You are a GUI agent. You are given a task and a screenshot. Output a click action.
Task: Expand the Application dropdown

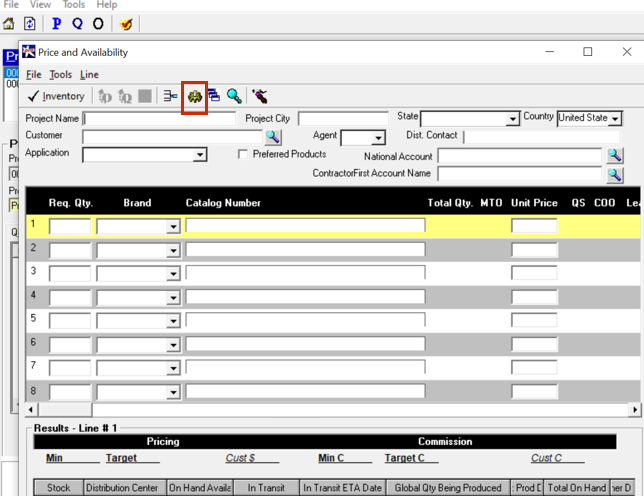[200, 155]
